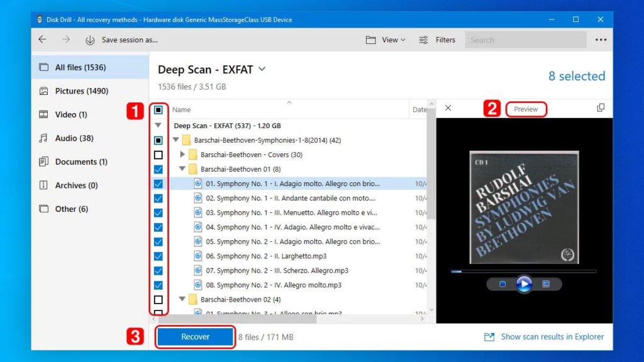
Task: Go back with the left arrow icon
Action: 42,40
